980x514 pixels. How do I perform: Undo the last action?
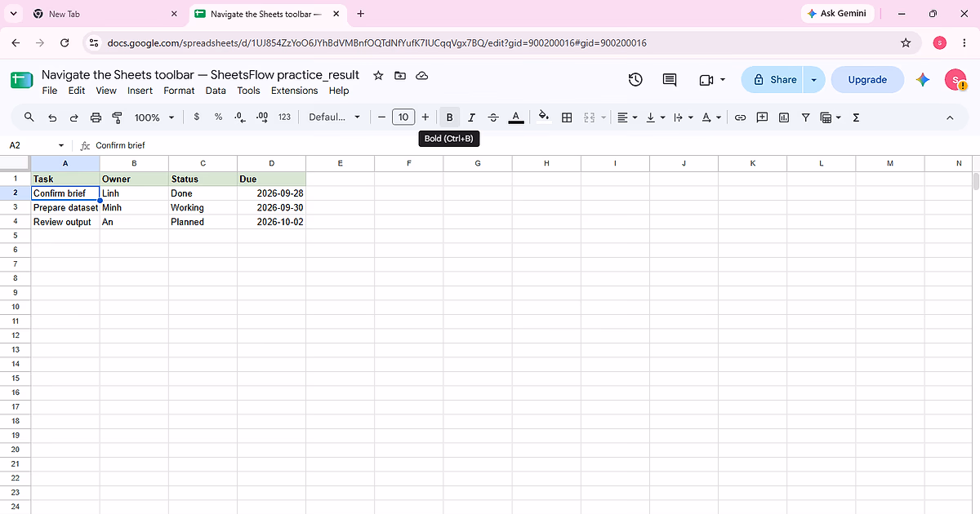(52, 117)
